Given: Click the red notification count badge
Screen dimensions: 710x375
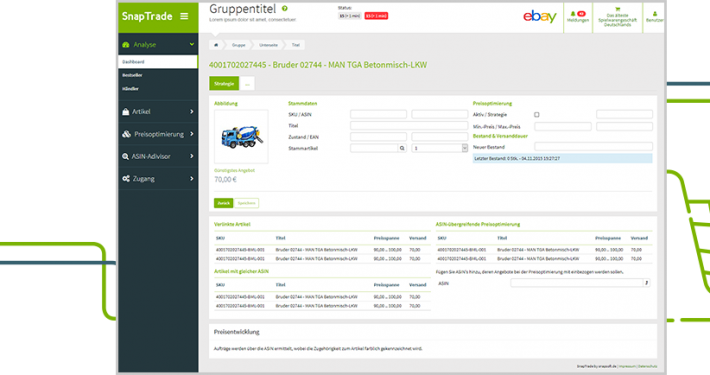Looking at the screenshot, I should (581, 14).
